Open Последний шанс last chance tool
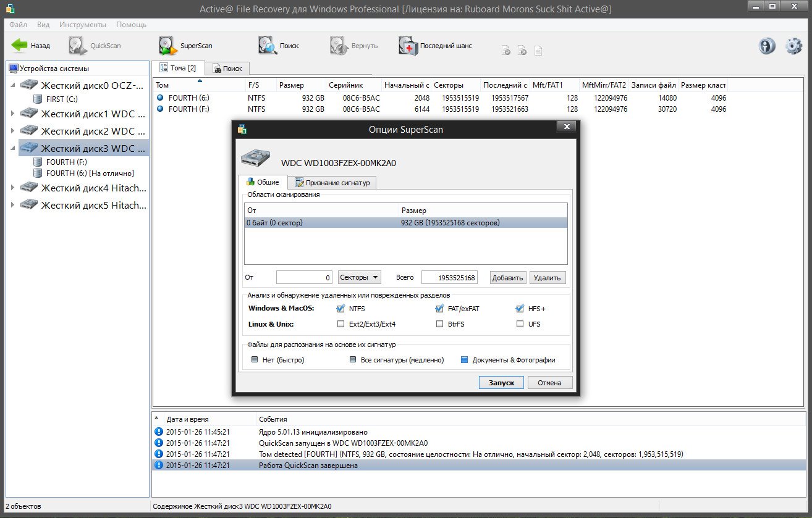 point(435,46)
